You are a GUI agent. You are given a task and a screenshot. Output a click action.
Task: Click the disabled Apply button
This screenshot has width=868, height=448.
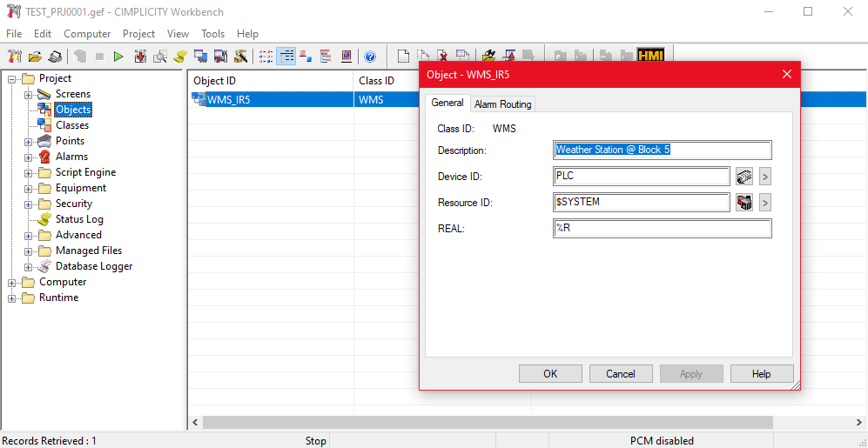[691, 374]
